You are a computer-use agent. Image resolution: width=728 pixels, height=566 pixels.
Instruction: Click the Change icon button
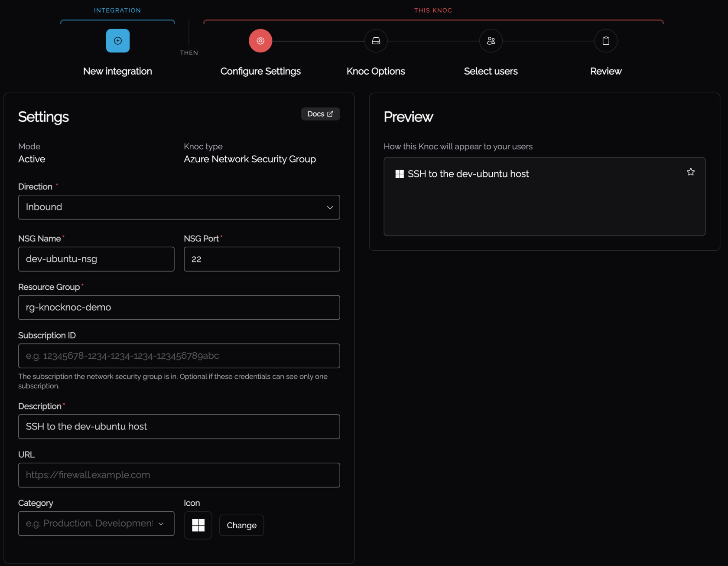tap(242, 525)
